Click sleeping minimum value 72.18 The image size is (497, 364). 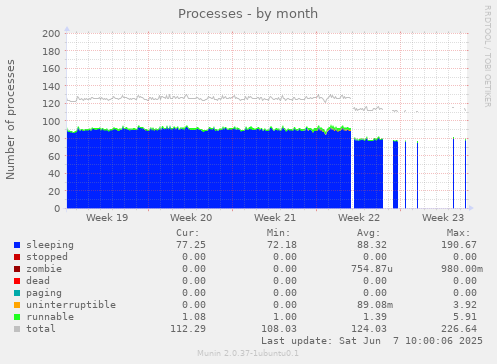coord(282,245)
